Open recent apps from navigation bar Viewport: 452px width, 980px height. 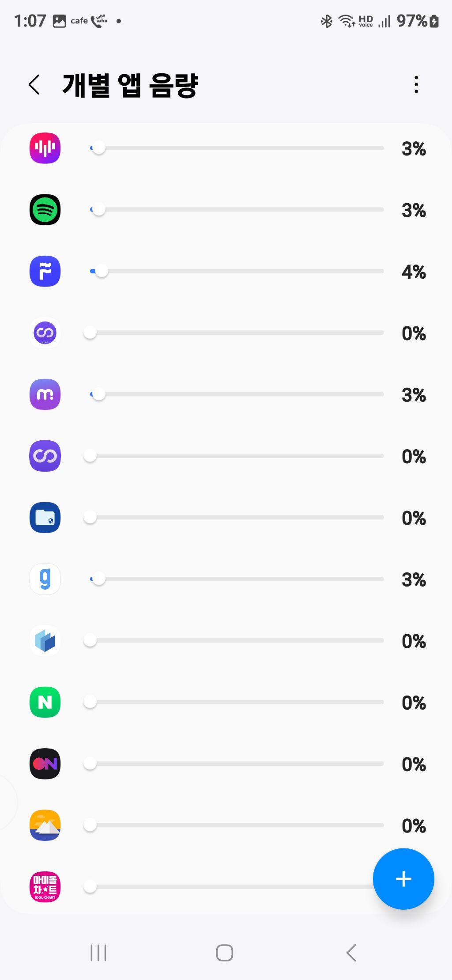click(x=98, y=953)
